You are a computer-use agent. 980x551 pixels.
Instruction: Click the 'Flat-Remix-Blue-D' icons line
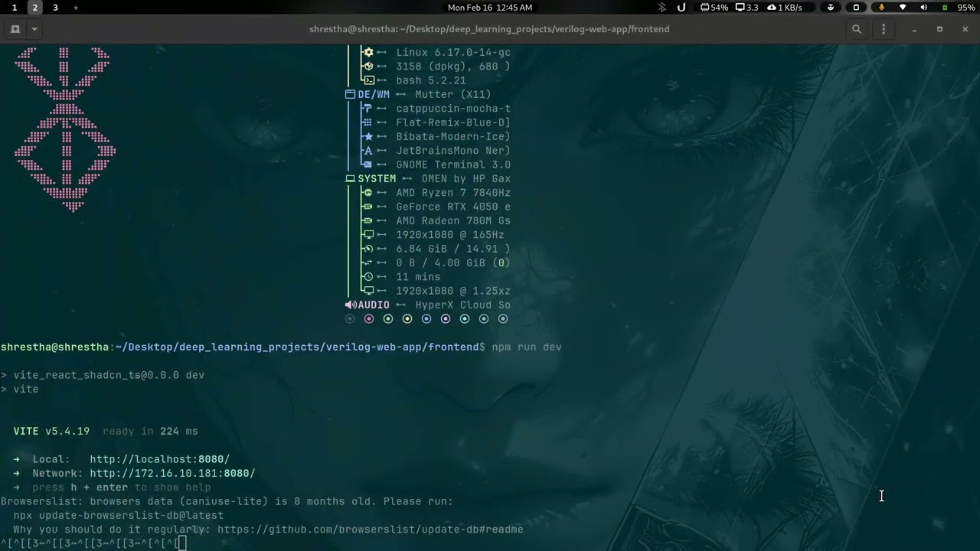point(453,123)
